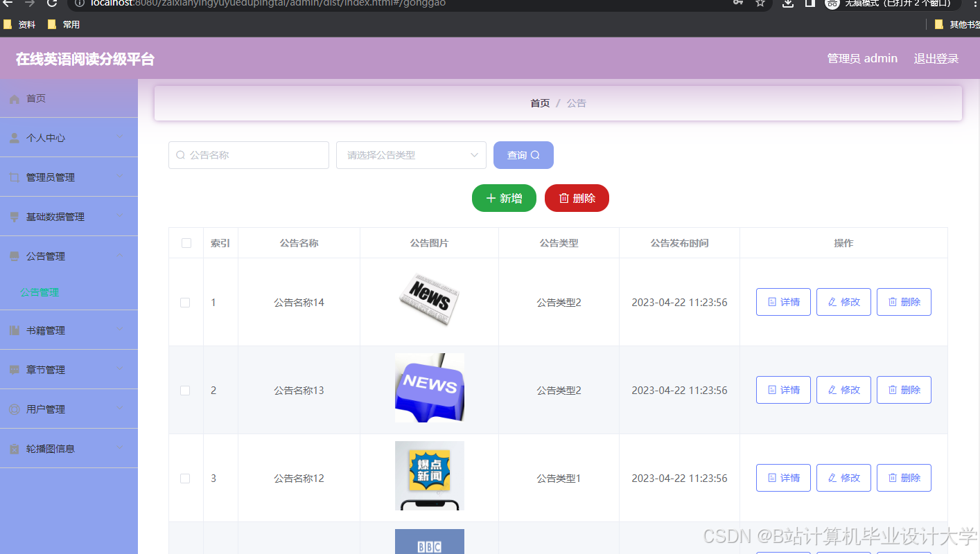Expand the 轮播图信息 menu chevron
This screenshot has height=554, width=980.
point(120,448)
